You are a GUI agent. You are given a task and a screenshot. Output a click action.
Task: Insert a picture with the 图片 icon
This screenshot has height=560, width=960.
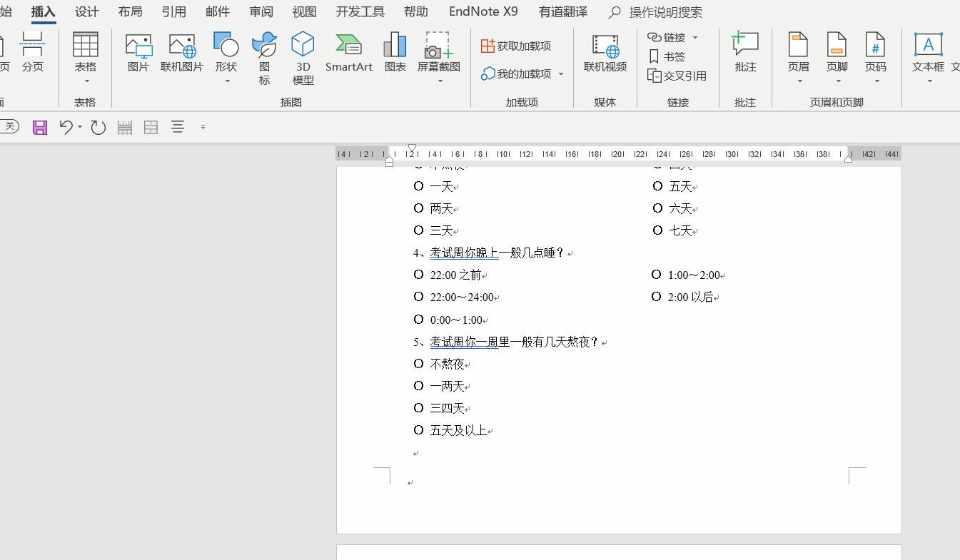point(138,54)
